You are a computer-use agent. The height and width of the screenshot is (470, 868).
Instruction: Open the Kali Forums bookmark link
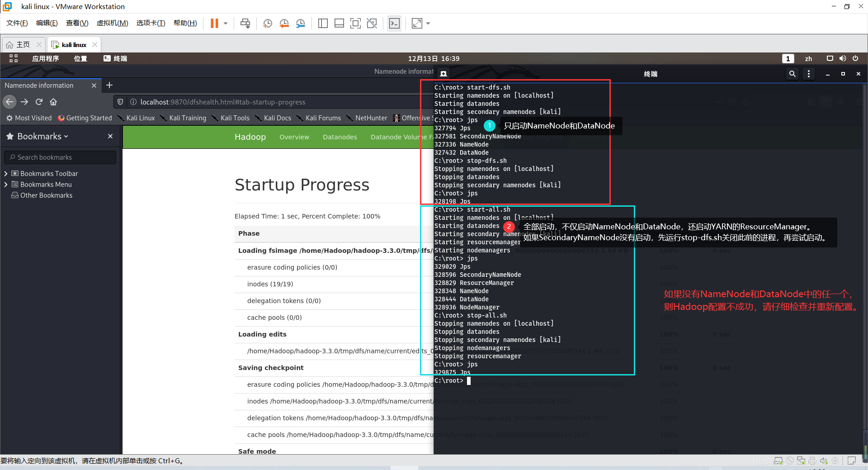(323, 118)
